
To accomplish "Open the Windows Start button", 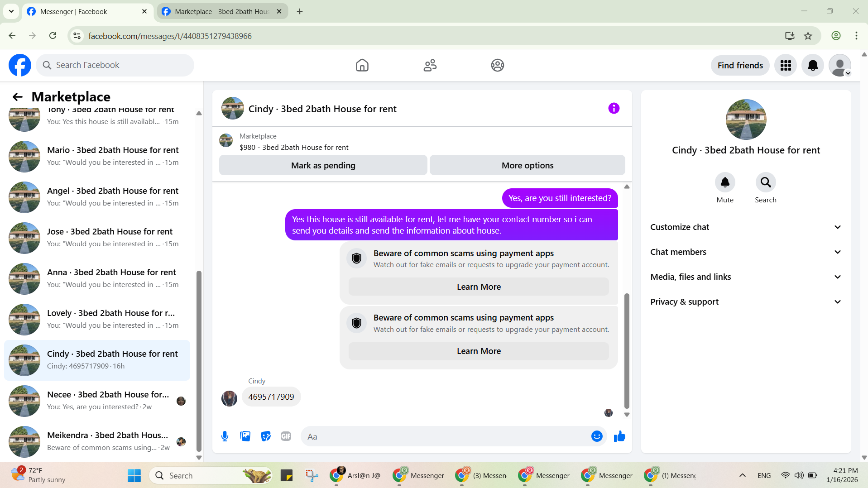I will point(134,476).
